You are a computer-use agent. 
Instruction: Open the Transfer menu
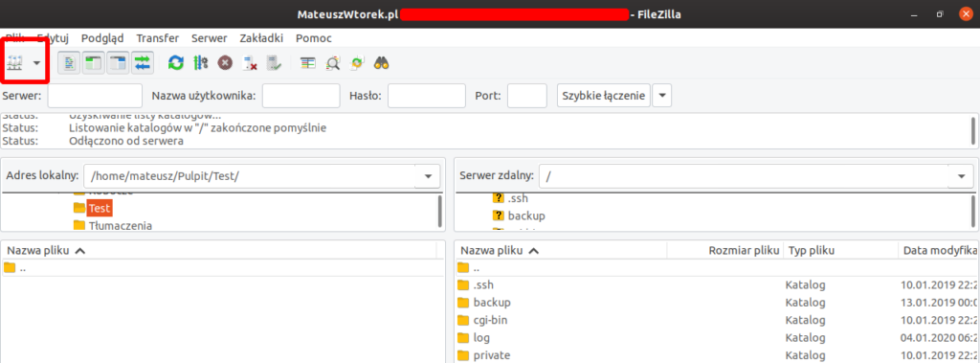(158, 38)
